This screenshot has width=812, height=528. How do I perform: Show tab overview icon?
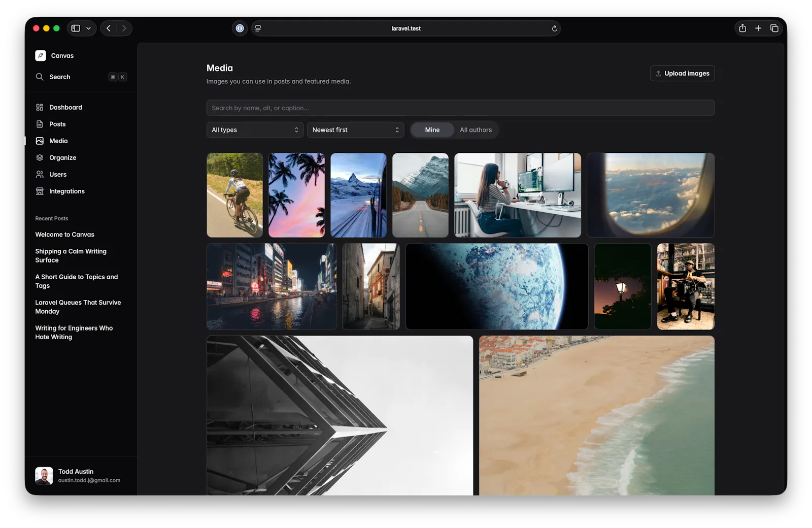point(774,28)
